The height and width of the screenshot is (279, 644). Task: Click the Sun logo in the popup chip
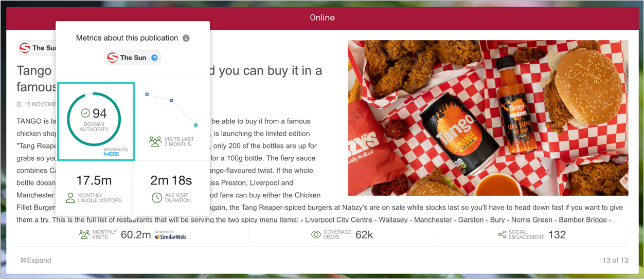(x=113, y=58)
